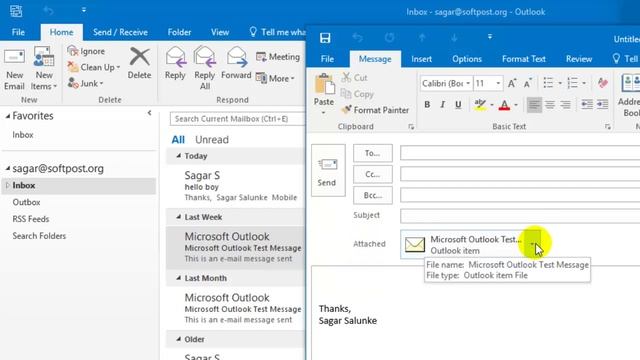
Task: Toggle Bold formatting
Action: [427, 104]
